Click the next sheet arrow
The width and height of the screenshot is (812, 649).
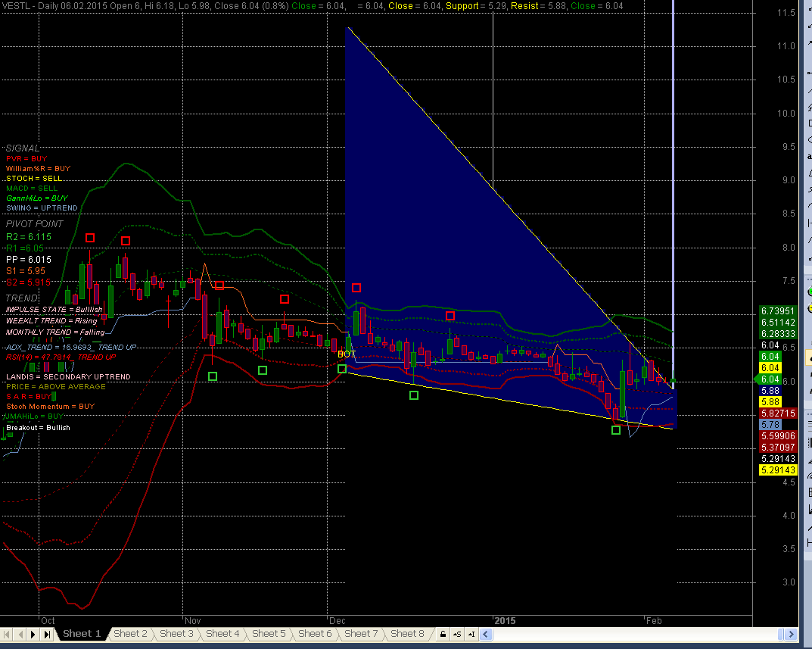(x=33, y=634)
